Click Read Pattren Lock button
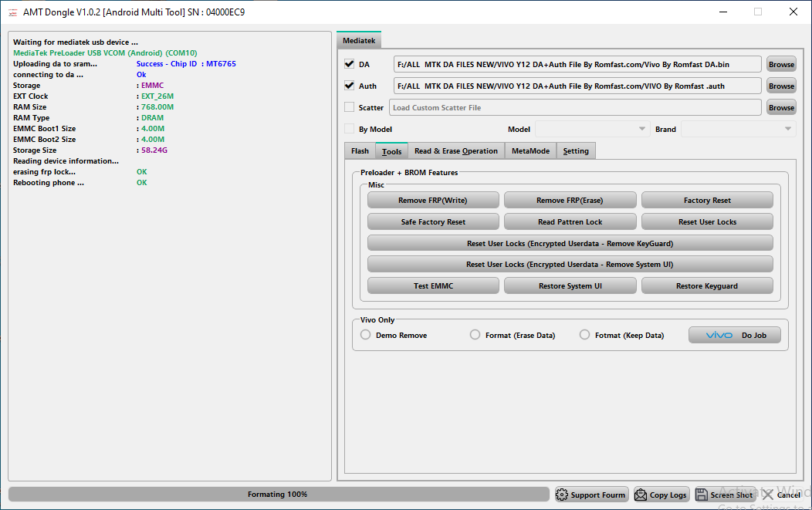Viewport: 812px width, 510px height. (570, 221)
